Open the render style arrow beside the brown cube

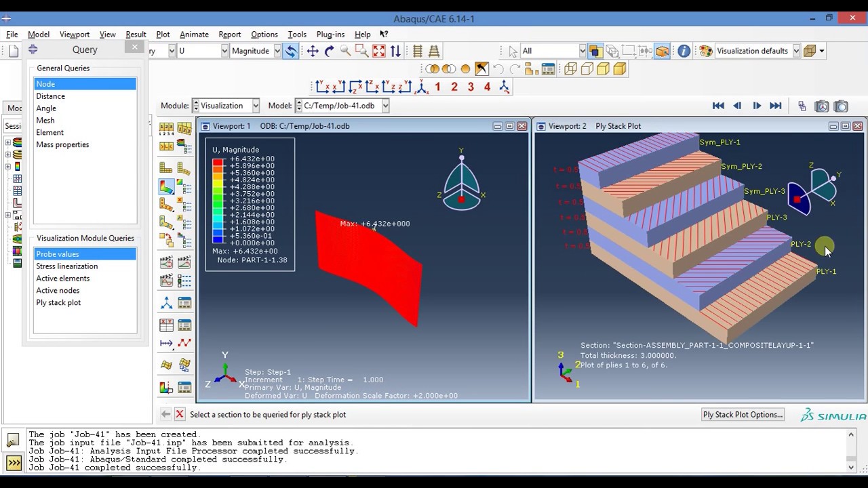coord(822,51)
